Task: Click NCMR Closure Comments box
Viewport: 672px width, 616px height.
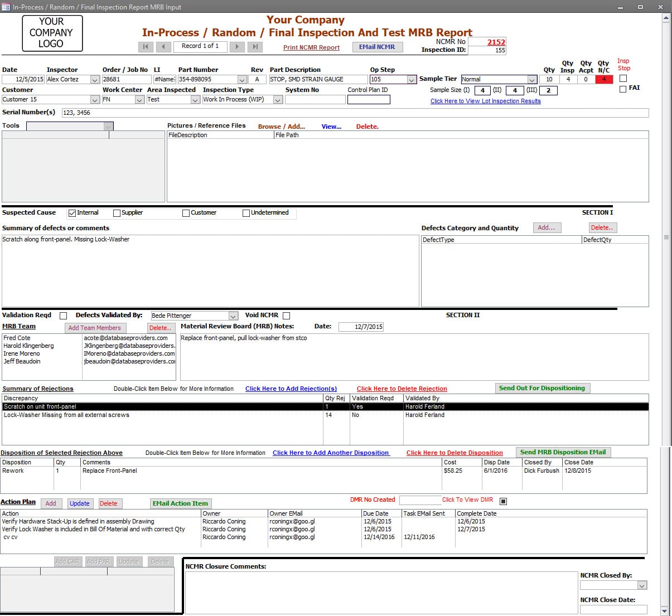Action: coord(381,593)
